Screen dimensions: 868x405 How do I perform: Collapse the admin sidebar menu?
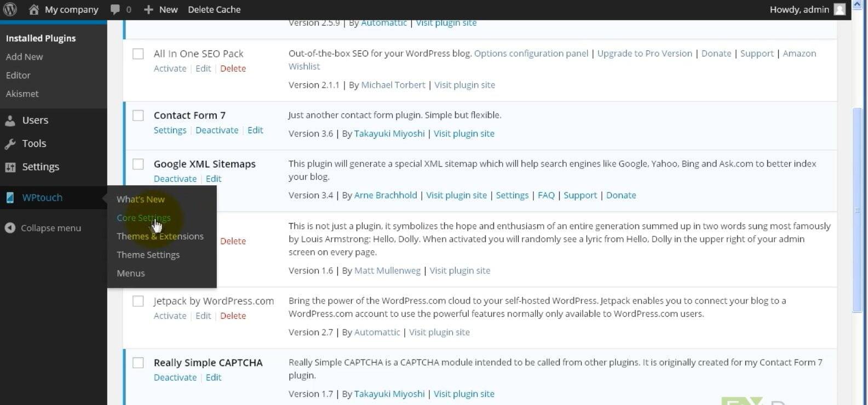(x=43, y=228)
